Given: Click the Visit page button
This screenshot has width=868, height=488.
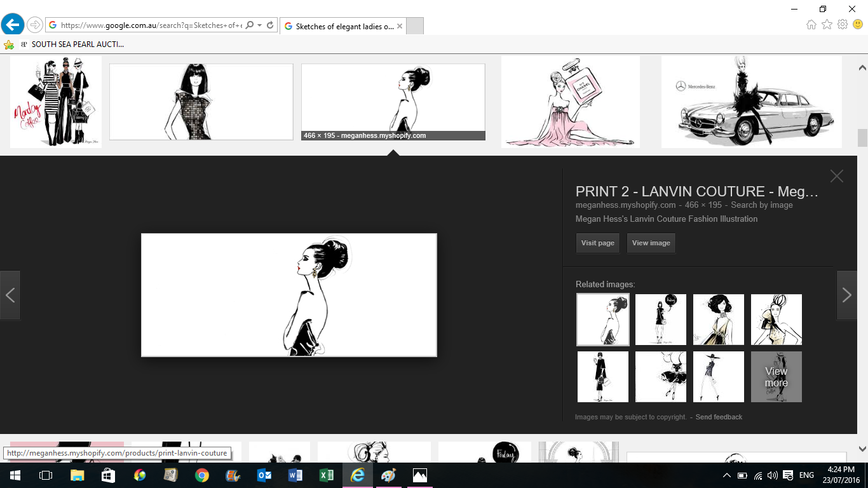Looking at the screenshot, I should coord(597,243).
